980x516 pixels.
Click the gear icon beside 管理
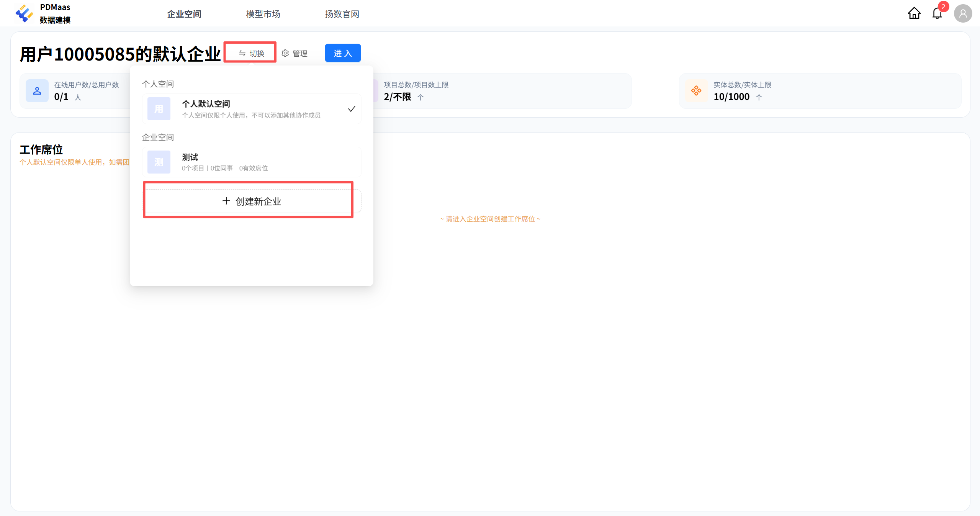click(x=285, y=53)
